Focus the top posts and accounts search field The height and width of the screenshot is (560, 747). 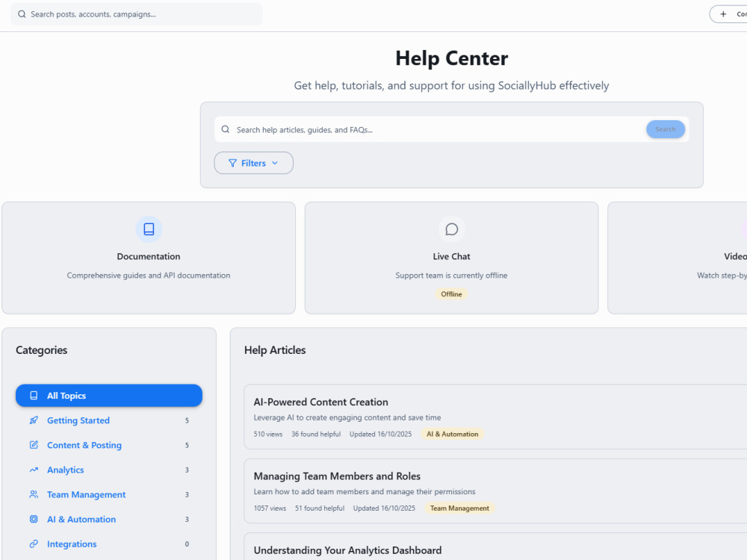point(136,14)
